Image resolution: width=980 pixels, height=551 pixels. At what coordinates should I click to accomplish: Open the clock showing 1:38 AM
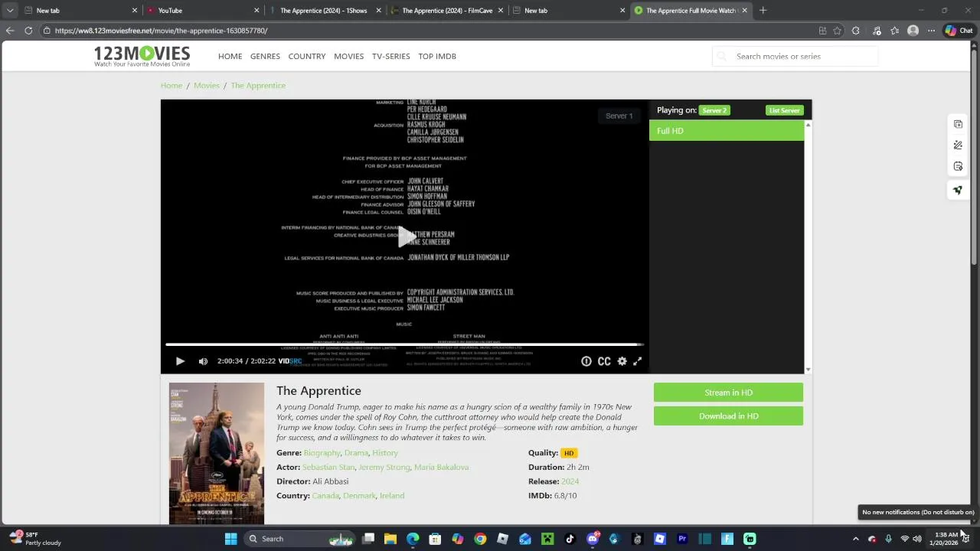coord(945,539)
